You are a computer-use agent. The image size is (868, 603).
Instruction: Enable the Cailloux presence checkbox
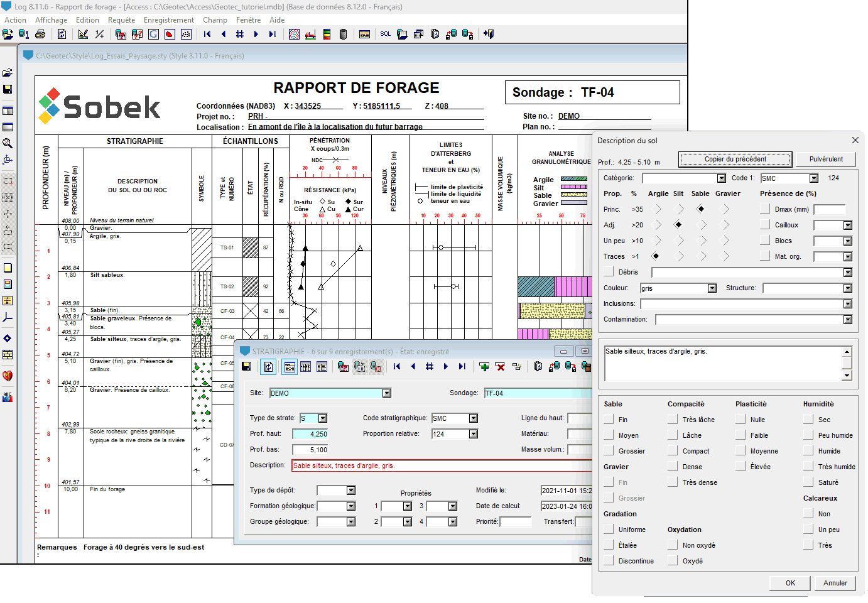(x=765, y=225)
